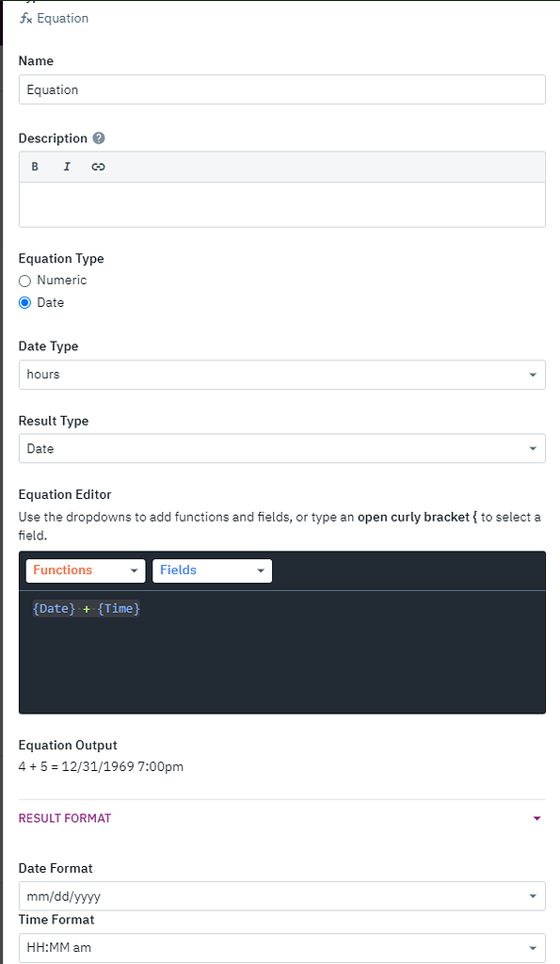Viewport: 560px width, 964px height.
Task: Collapse the Result Format section
Action: coord(536,818)
